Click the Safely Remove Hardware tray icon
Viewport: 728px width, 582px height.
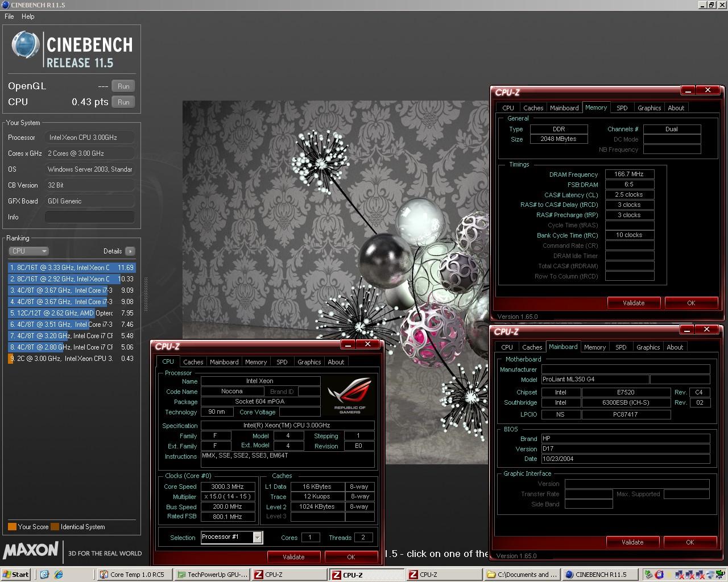coord(648,575)
